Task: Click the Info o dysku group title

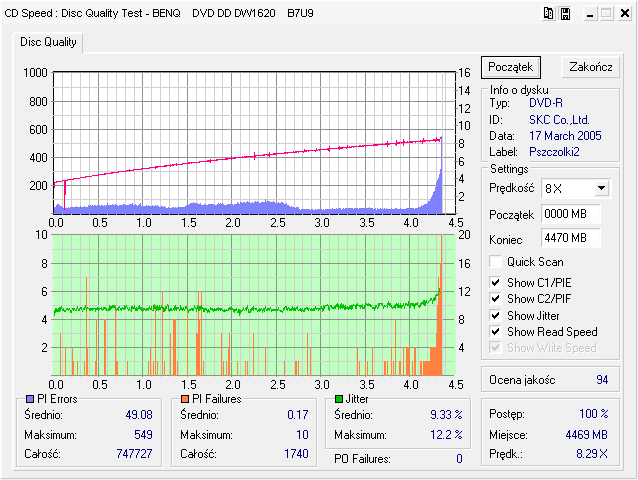Action: point(519,90)
